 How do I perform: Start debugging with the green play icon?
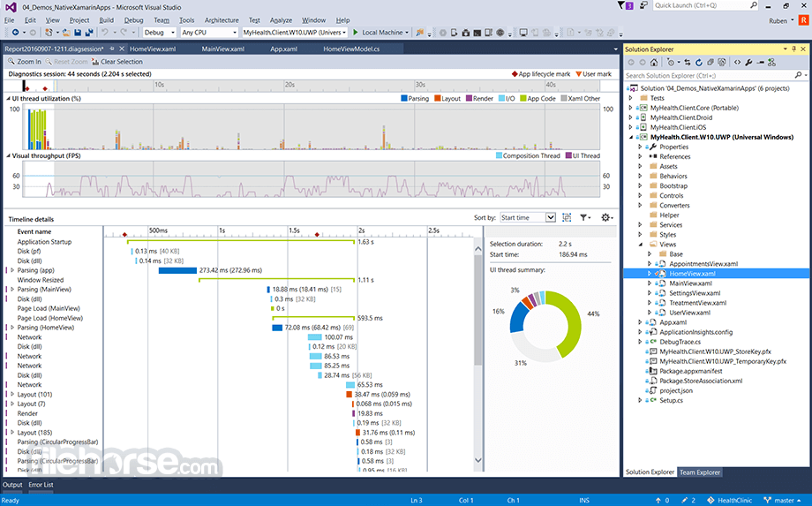(356, 32)
